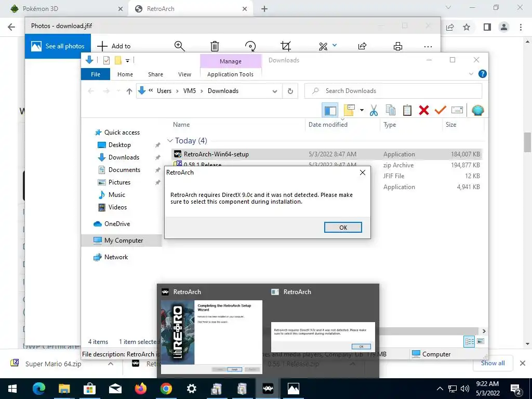Click the Search Downloads field

pyautogui.click(x=393, y=91)
